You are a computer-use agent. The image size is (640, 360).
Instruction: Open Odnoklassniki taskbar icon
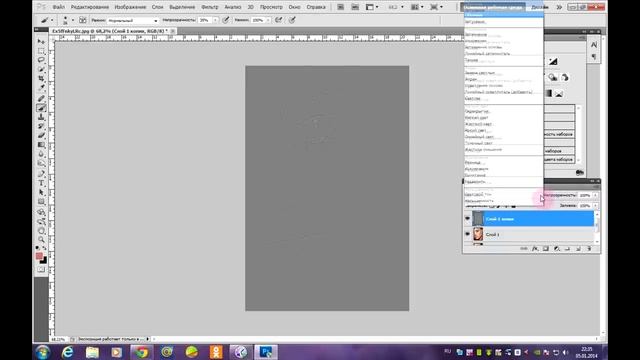click(x=216, y=352)
